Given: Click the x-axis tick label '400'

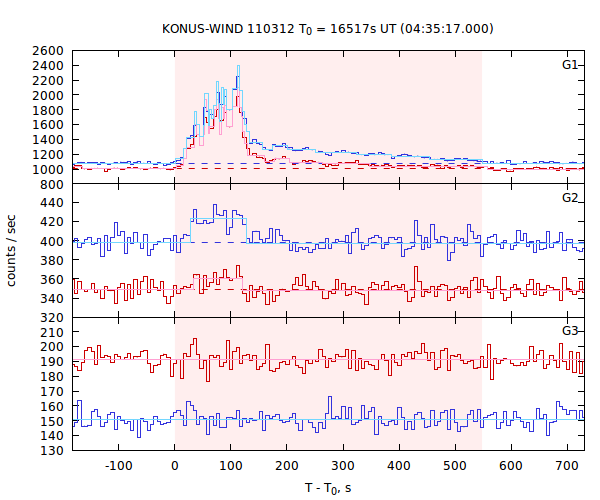Looking at the screenshot, I should (x=399, y=466).
